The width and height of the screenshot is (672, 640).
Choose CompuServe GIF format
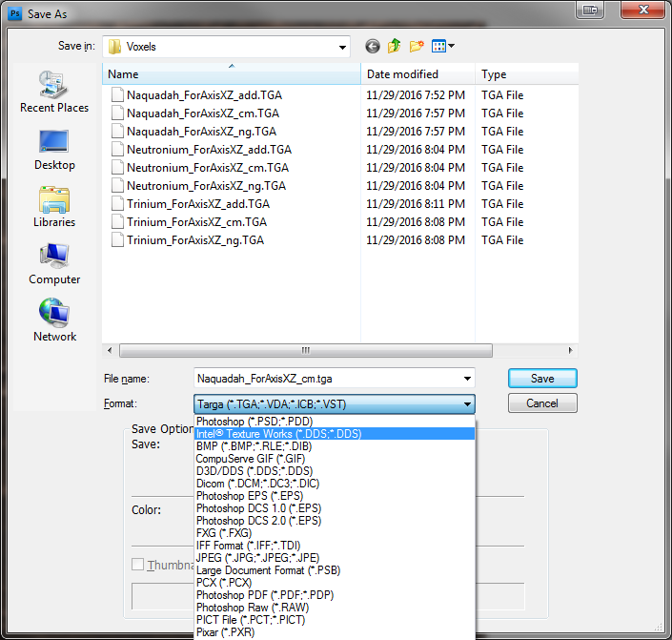tap(335, 459)
